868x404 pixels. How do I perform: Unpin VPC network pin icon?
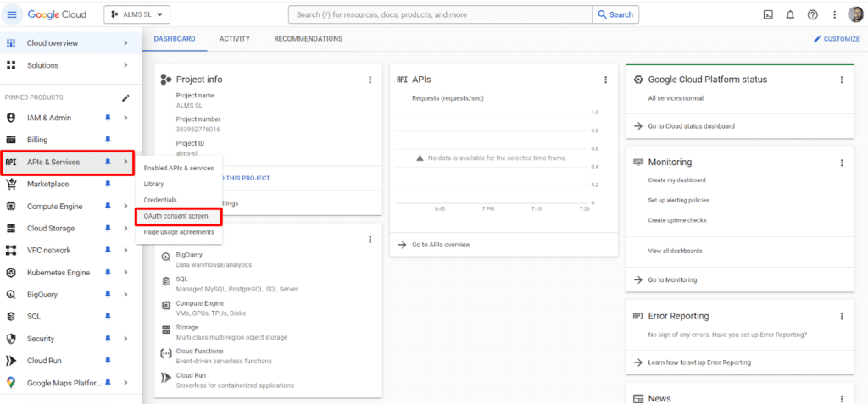[x=108, y=251]
